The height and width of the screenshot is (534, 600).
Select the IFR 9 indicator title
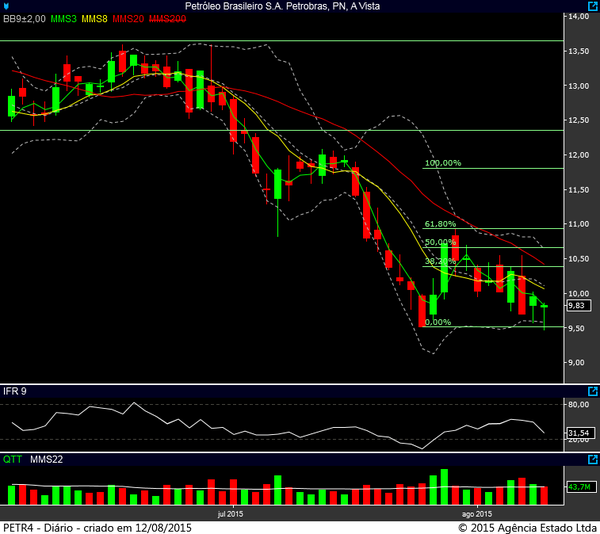(x=15, y=391)
